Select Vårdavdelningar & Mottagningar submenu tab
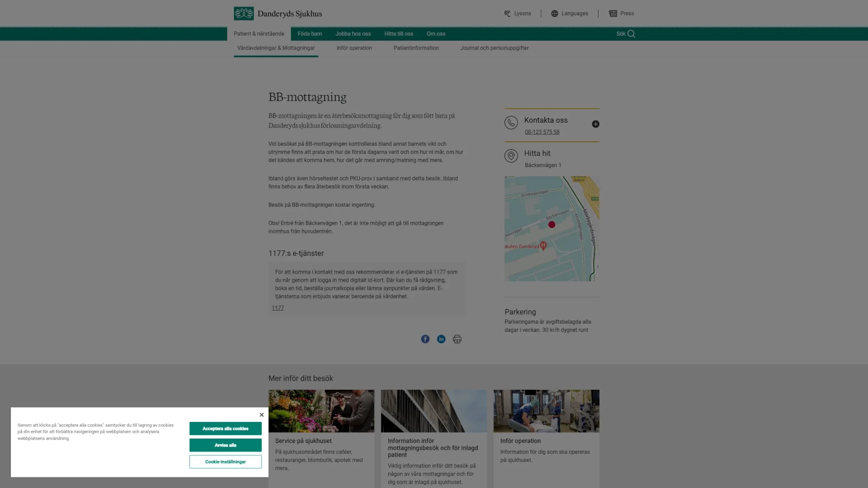Viewport: 868px width, 488px height. (276, 48)
